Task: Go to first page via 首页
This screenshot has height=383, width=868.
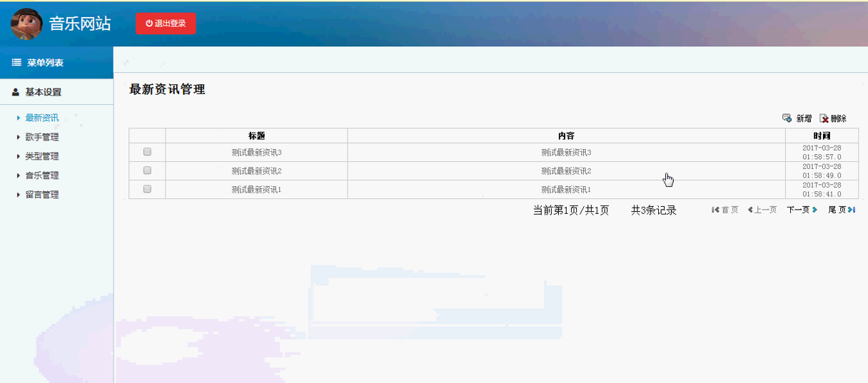Action: (730, 210)
